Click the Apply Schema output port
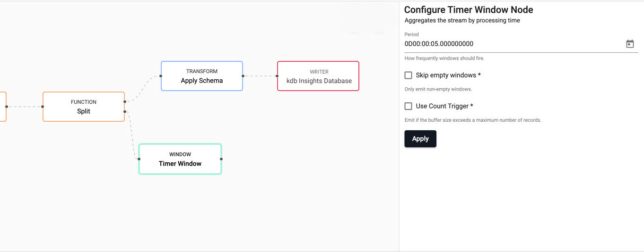This screenshot has width=644, height=252. click(243, 76)
